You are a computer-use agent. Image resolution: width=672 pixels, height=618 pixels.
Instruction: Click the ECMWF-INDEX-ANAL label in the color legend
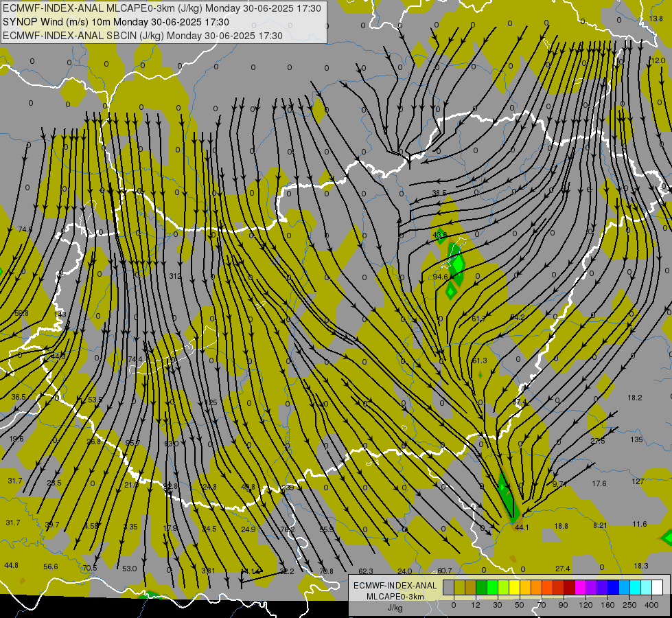point(395,586)
